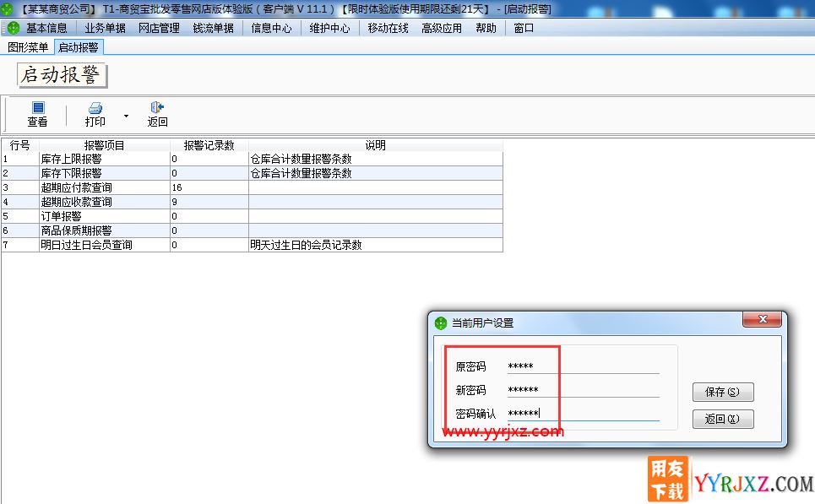
Task: Click record count 9 for 超期应收款查询
Action: tap(209, 202)
